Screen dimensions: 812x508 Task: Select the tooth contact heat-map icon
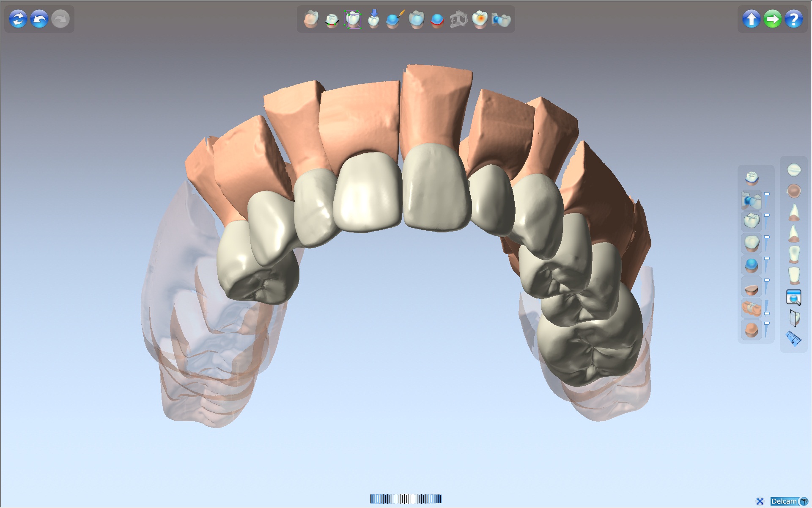(480, 19)
